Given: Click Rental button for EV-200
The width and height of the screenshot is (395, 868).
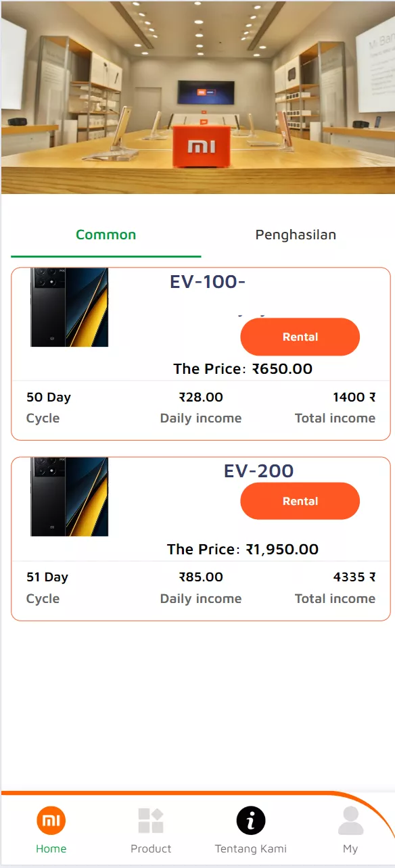Looking at the screenshot, I should click(300, 501).
